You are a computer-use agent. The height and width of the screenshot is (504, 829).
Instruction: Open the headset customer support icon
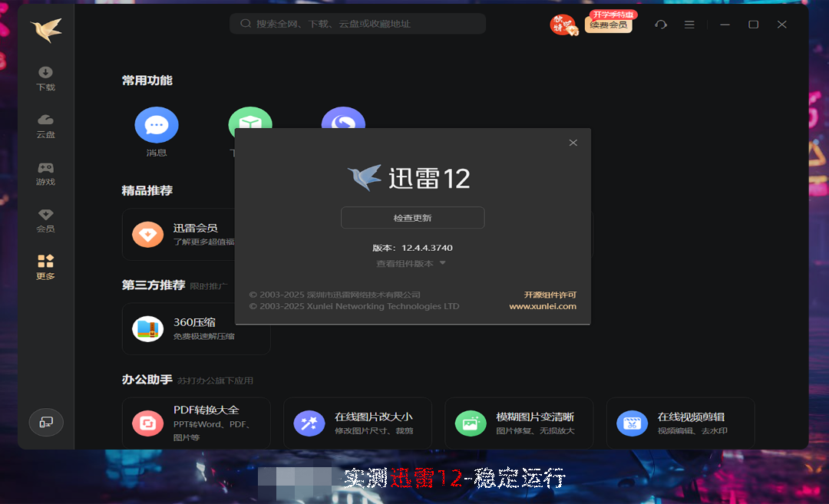tap(660, 25)
